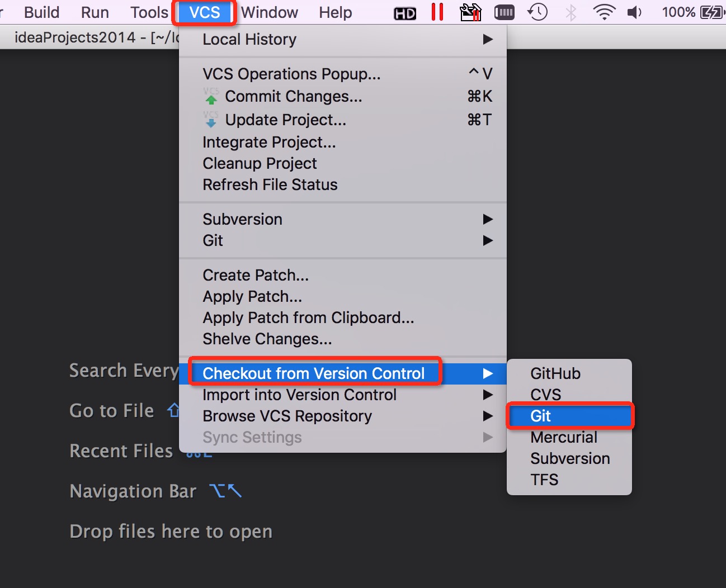The height and width of the screenshot is (588, 726).
Task: Click the Bluetooth icon in menu bar
Action: point(571,12)
